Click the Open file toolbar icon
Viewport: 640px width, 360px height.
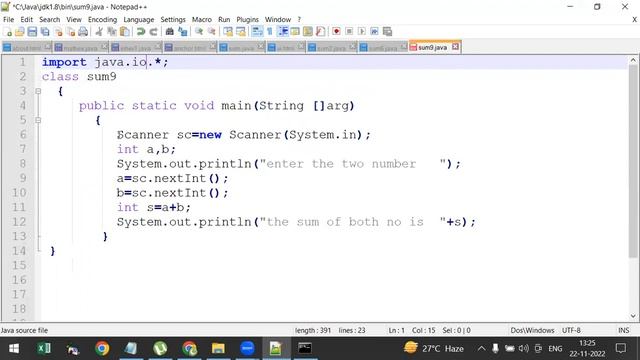[20, 31]
